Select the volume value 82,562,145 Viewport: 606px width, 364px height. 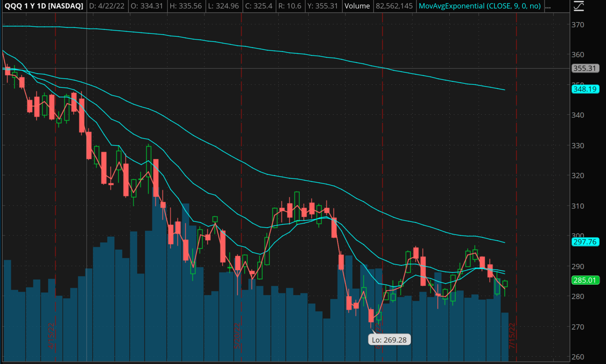coord(395,6)
